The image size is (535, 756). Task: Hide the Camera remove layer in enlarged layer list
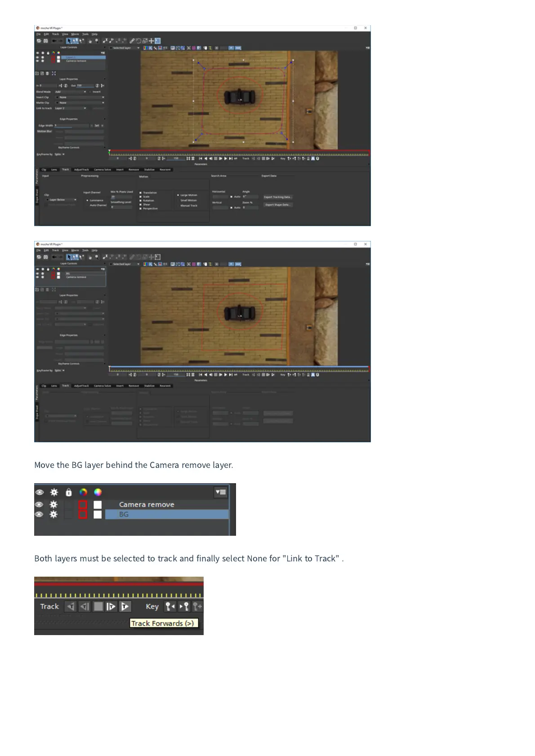tap(39, 504)
